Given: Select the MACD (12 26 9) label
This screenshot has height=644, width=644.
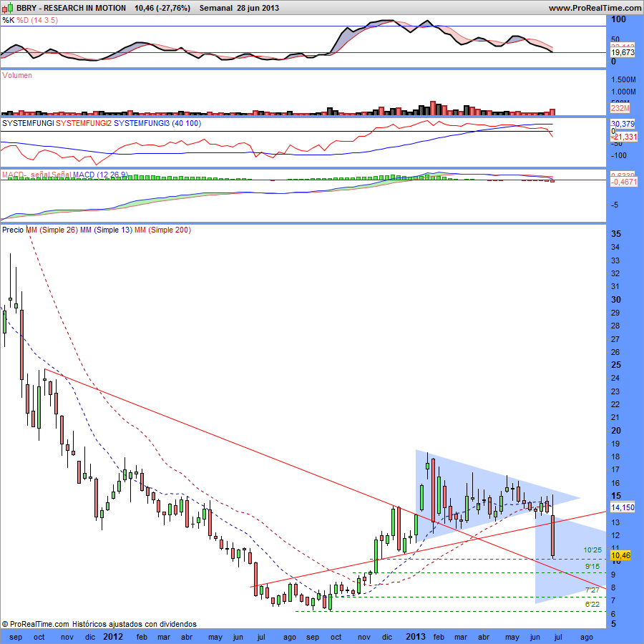Looking at the screenshot, I should 100,175.
